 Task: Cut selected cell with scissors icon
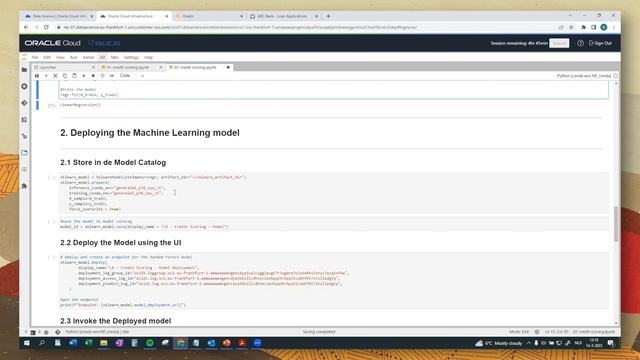point(56,76)
